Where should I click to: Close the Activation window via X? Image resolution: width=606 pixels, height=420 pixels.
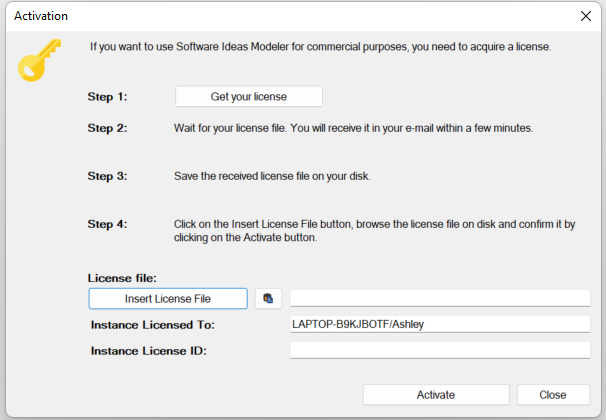586,16
